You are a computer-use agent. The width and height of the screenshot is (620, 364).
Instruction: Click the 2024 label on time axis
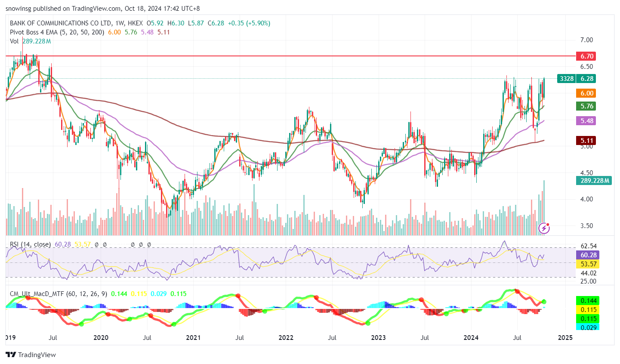click(471, 338)
